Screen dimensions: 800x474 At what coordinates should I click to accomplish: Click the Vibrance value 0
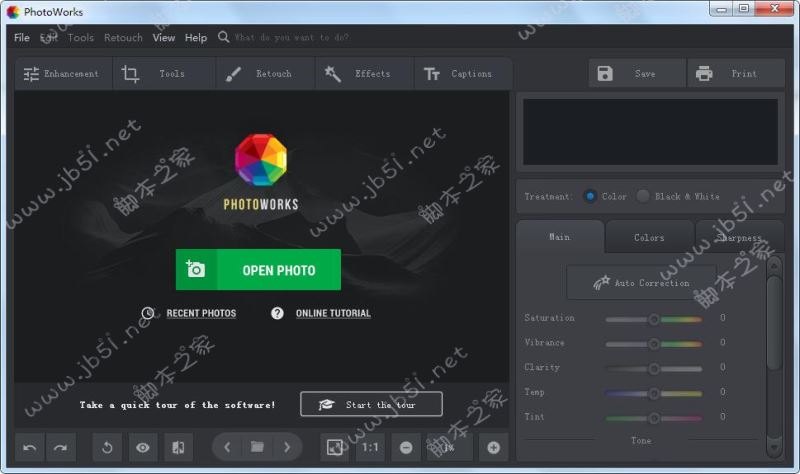coord(722,342)
